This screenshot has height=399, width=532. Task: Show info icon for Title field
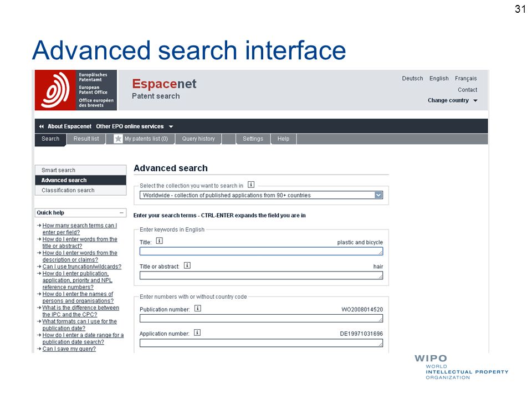[160, 241]
